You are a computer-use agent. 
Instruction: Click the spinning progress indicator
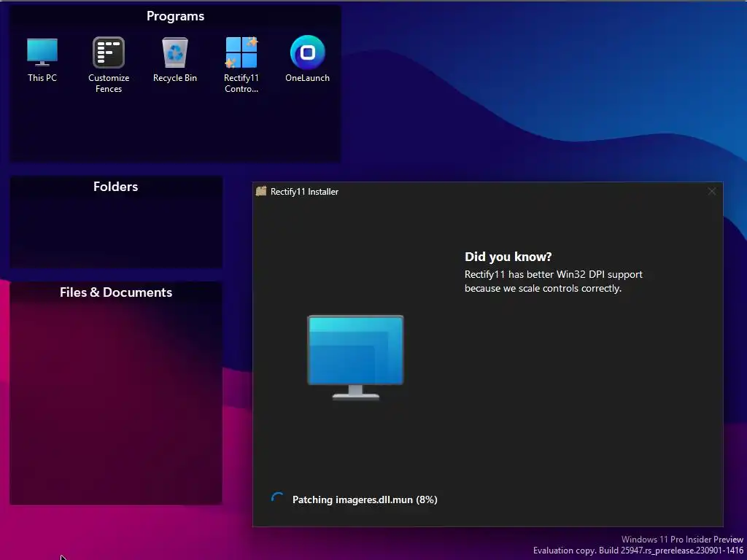pyautogui.click(x=277, y=499)
